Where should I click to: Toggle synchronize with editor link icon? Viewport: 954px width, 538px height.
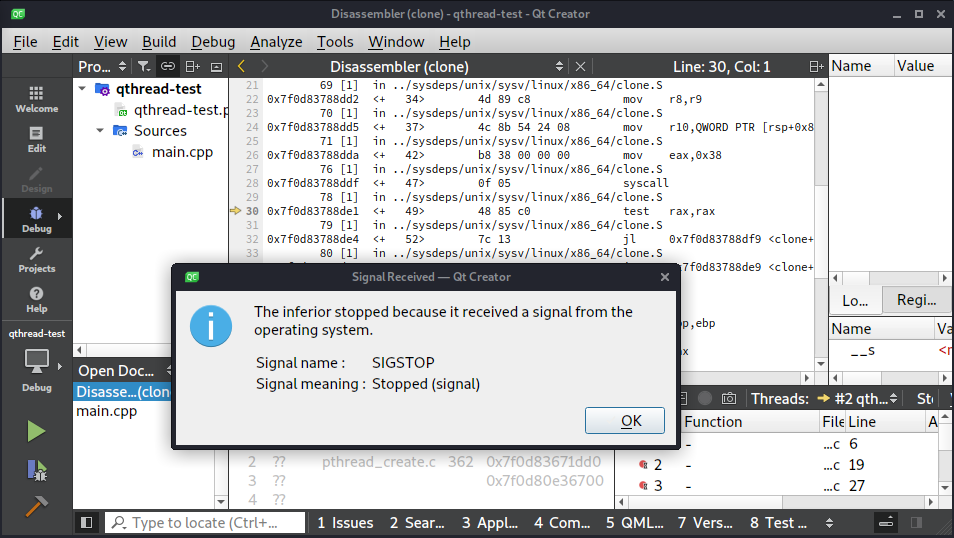(168, 66)
